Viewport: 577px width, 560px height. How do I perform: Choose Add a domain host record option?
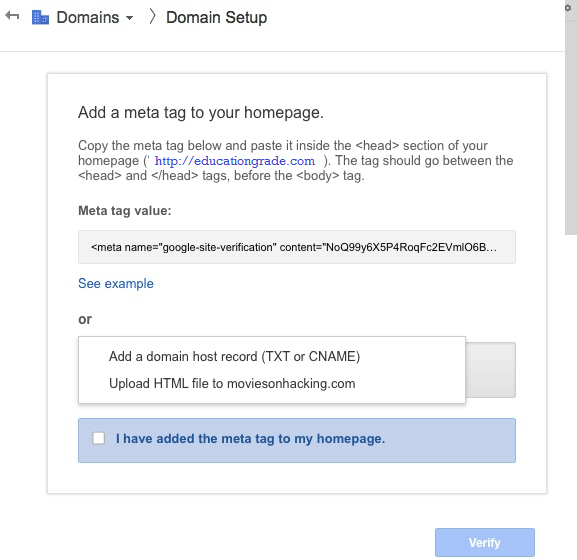click(234, 356)
